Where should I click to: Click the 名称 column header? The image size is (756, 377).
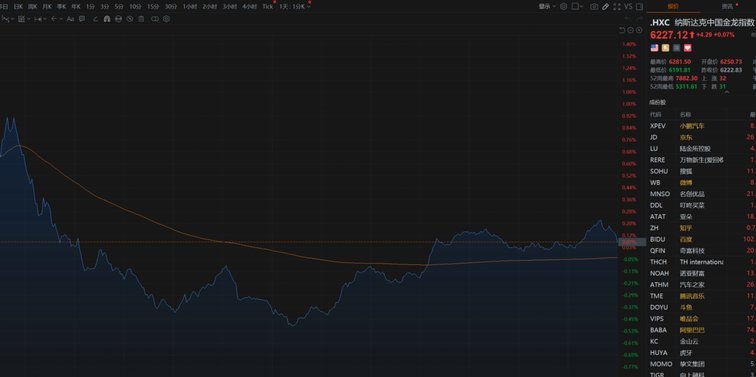click(x=685, y=115)
